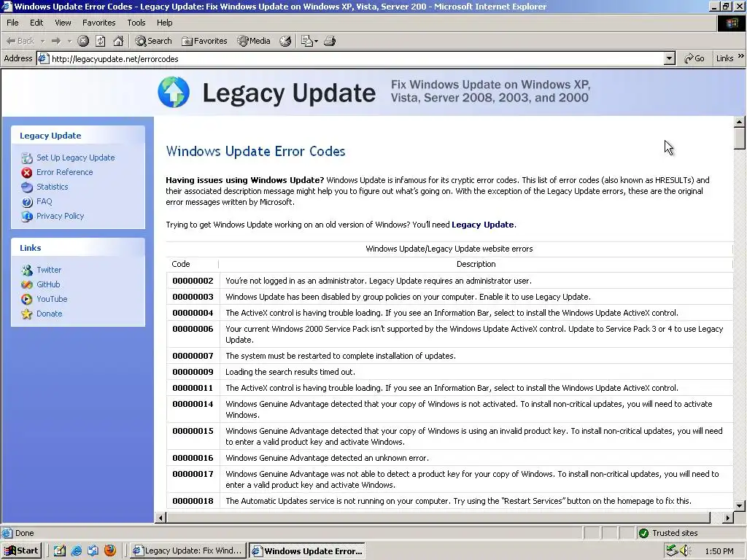The width and height of the screenshot is (747, 560).
Task: Open the Start menu button
Action: [22, 551]
